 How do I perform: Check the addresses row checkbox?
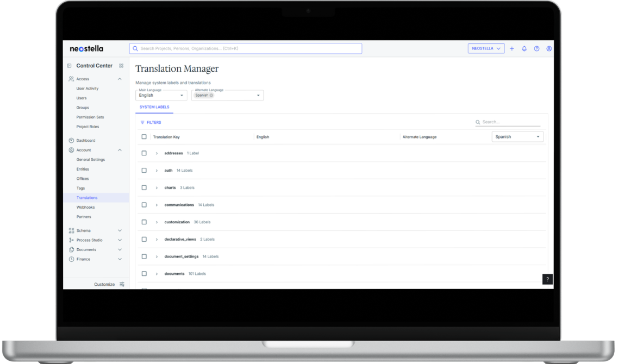click(144, 153)
